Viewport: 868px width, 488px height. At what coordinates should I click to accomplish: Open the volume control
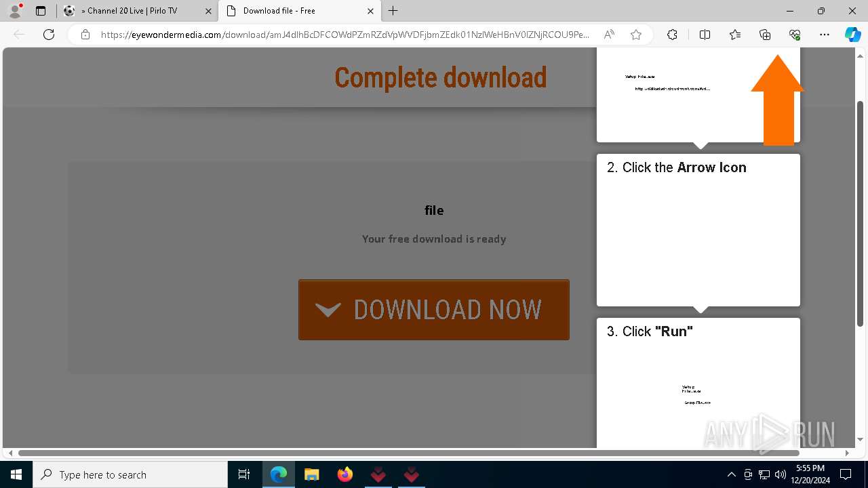(x=780, y=474)
